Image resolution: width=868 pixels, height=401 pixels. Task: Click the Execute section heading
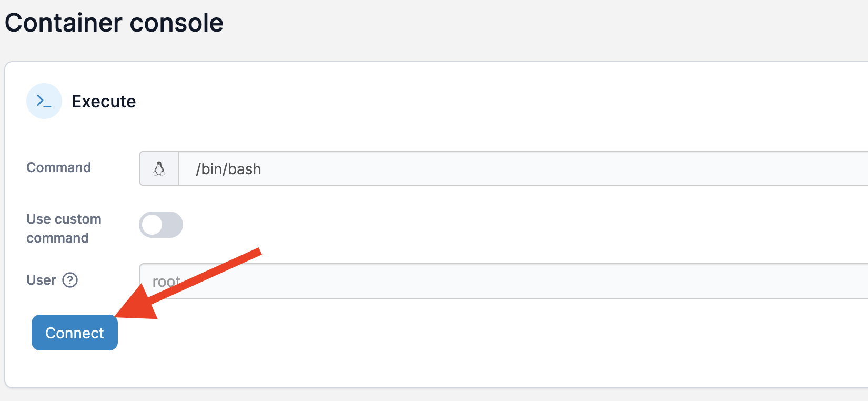point(104,101)
